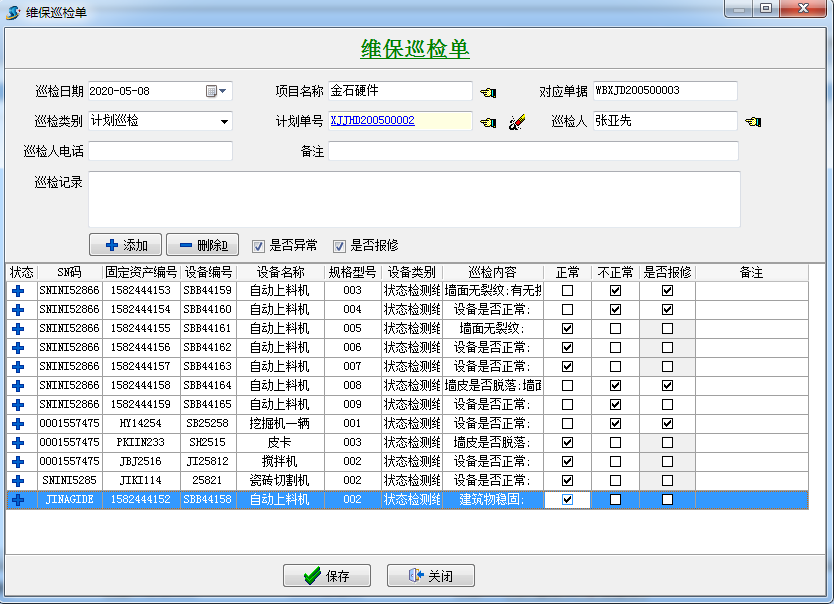Open the XJJHD200500002 plan number link
Screen dimensions: 834x604
pyautogui.click(x=372, y=121)
